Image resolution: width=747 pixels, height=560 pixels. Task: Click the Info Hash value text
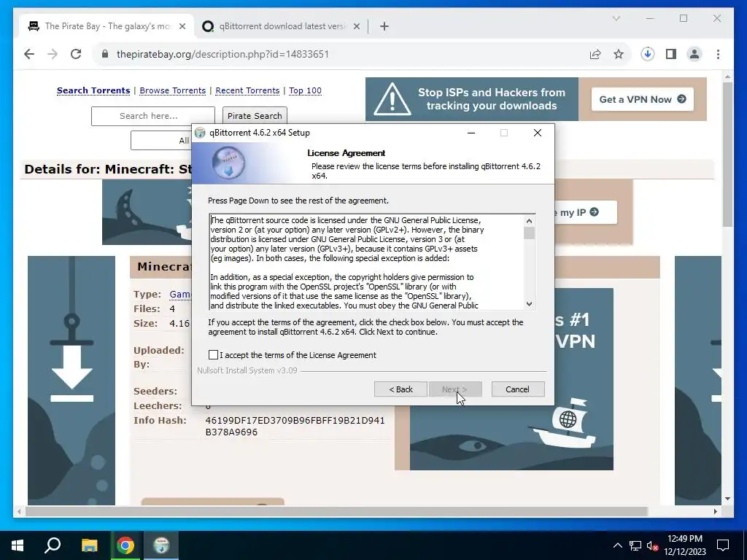pos(295,426)
